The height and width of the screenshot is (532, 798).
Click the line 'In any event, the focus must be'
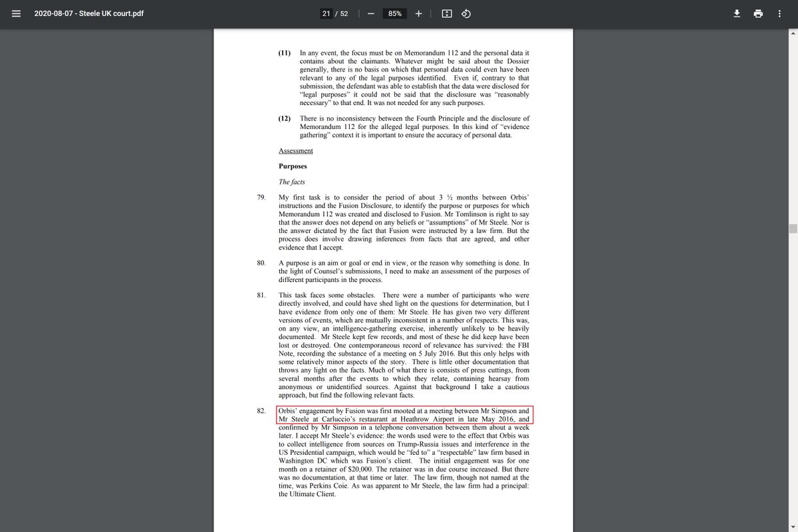[x=415, y=53]
